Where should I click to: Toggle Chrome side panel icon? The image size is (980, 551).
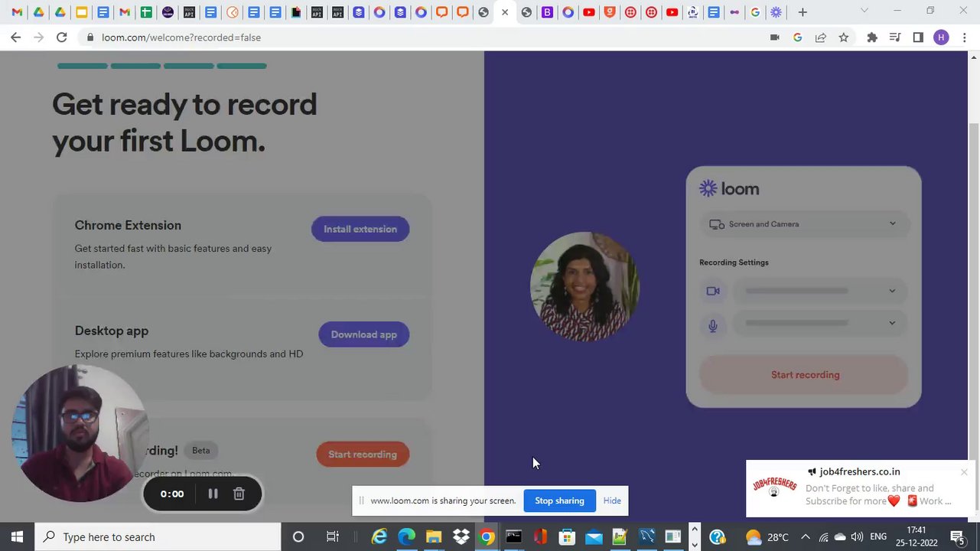click(918, 37)
